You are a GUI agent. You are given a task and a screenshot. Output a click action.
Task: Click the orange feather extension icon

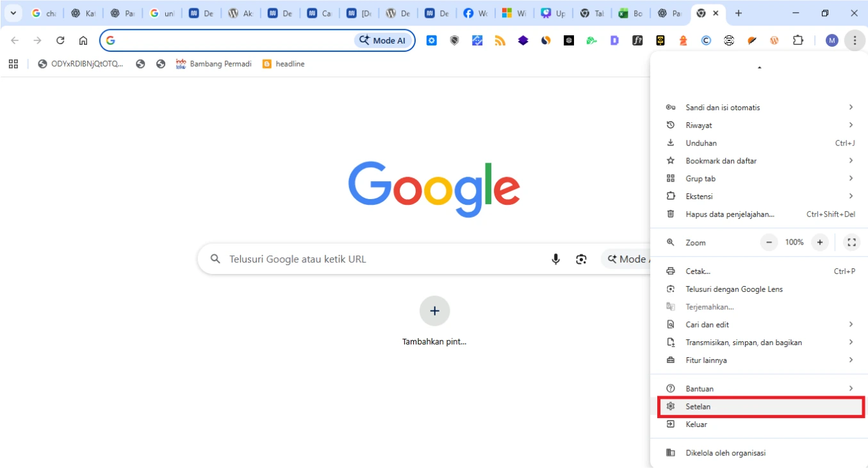click(752, 40)
